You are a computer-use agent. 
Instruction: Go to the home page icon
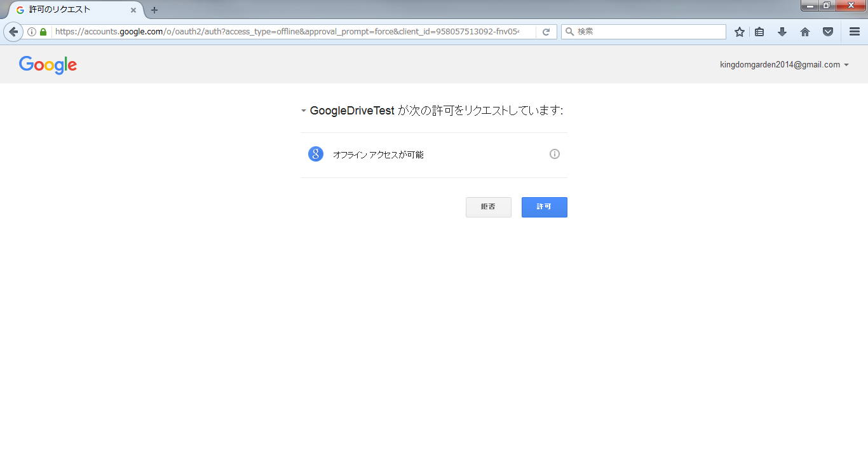point(805,32)
